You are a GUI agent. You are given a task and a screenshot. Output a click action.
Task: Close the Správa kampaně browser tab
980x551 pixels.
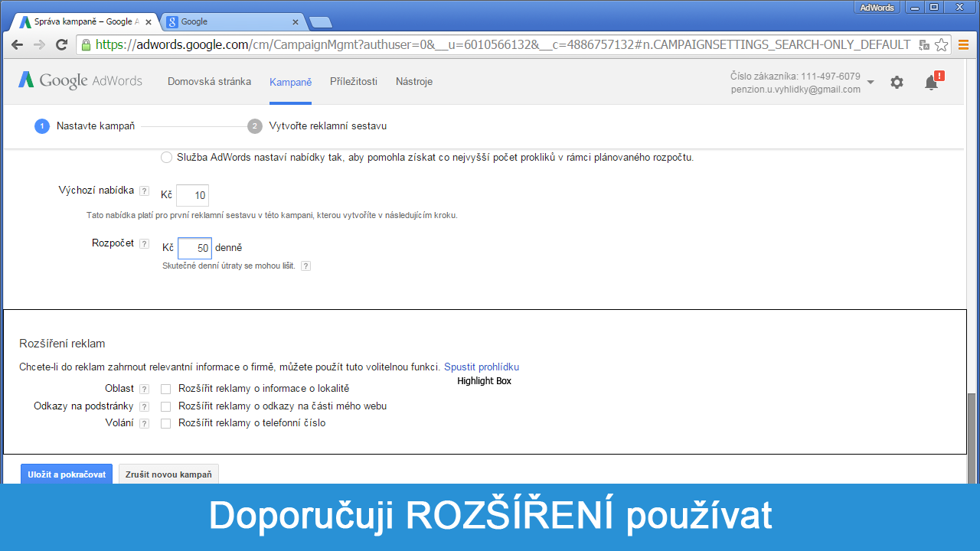pos(149,22)
